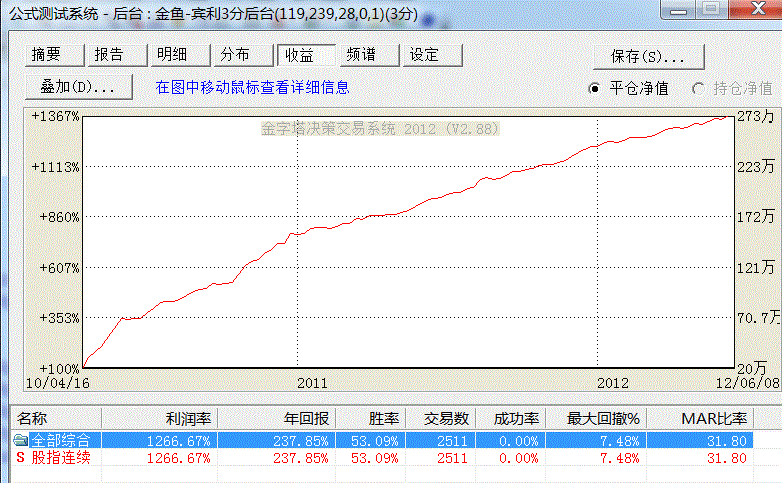Click the +1113% y-axis label
Image resolution: width=782 pixels, height=483 pixels.
pos(55,167)
